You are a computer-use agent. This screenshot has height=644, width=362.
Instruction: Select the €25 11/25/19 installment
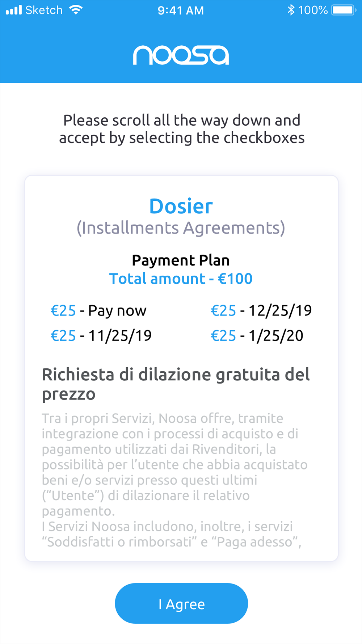(101, 336)
